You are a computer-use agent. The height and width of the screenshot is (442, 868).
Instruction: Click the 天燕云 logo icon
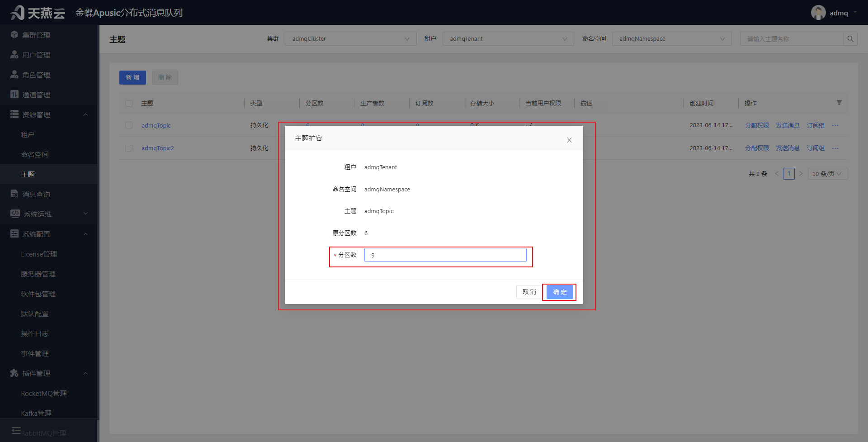18,13
